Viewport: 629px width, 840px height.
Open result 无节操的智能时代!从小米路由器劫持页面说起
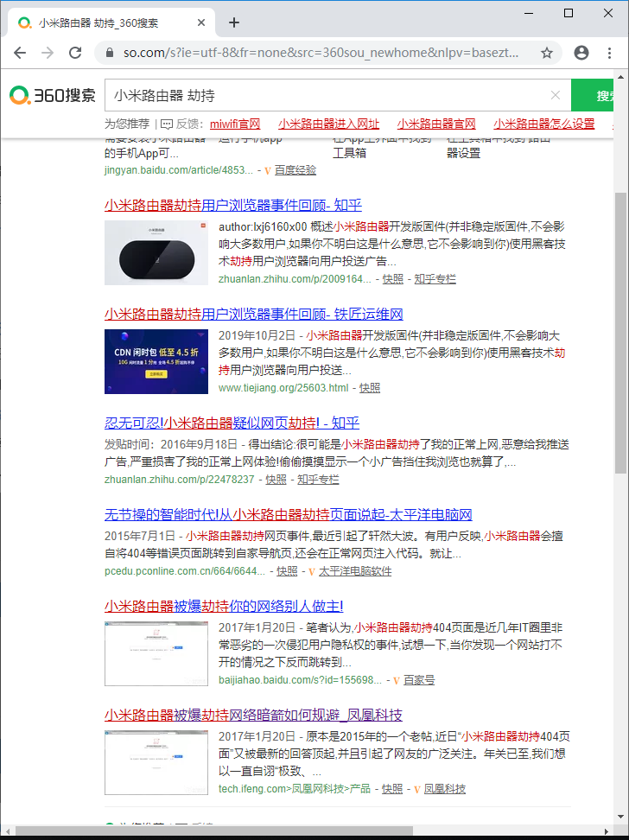(289, 515)
